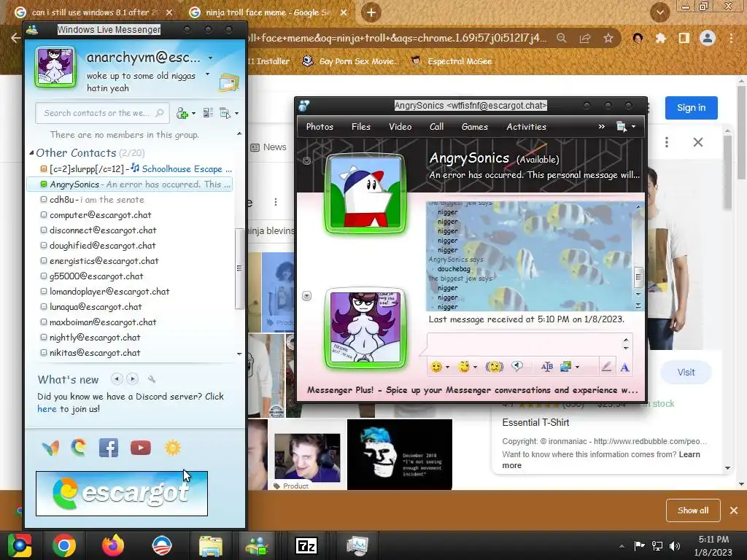
Task: Open Firefox from the taskbar
Action: click(x=113, y=545)
